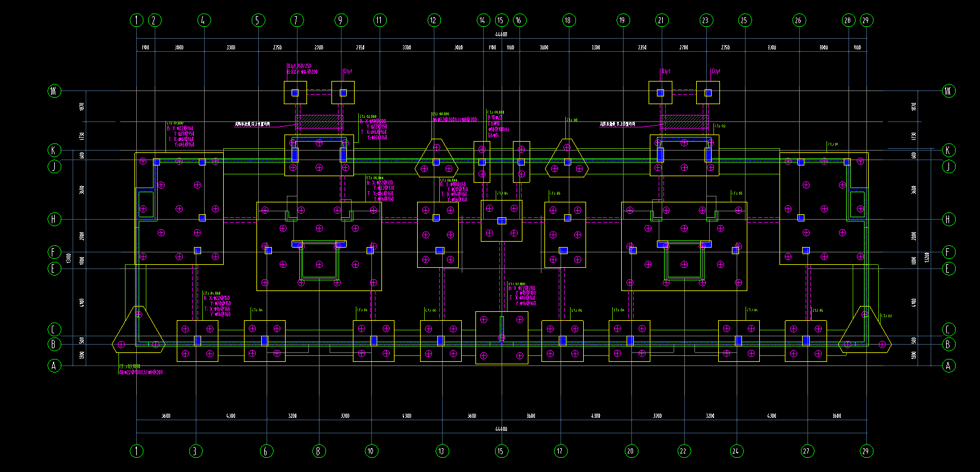This screenshot has width=980, height=472.
Task: Pick grid axis bubble 12
Action: pos(434,20)
